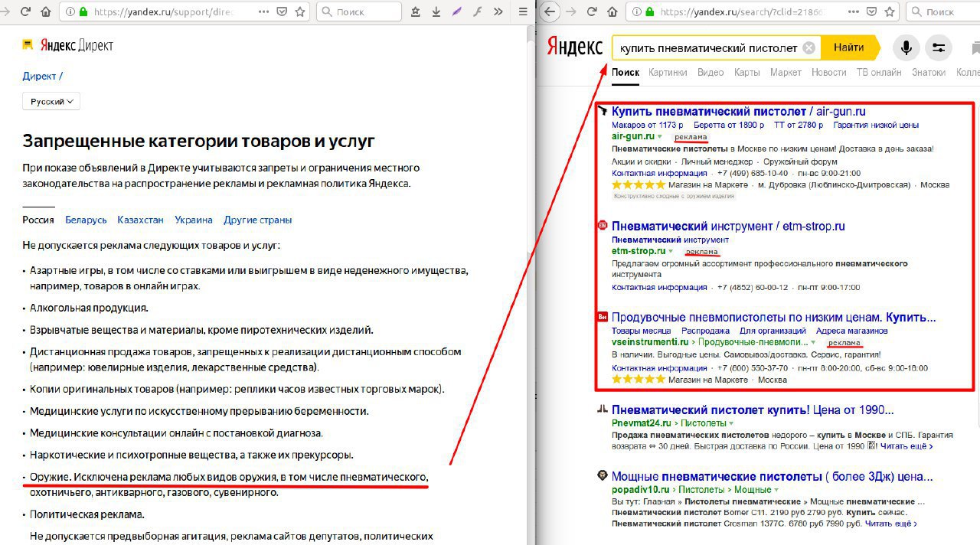Screen dimensions: 980x545
Task: Switch to Видео search tab
Action: (x=710, y=73)
